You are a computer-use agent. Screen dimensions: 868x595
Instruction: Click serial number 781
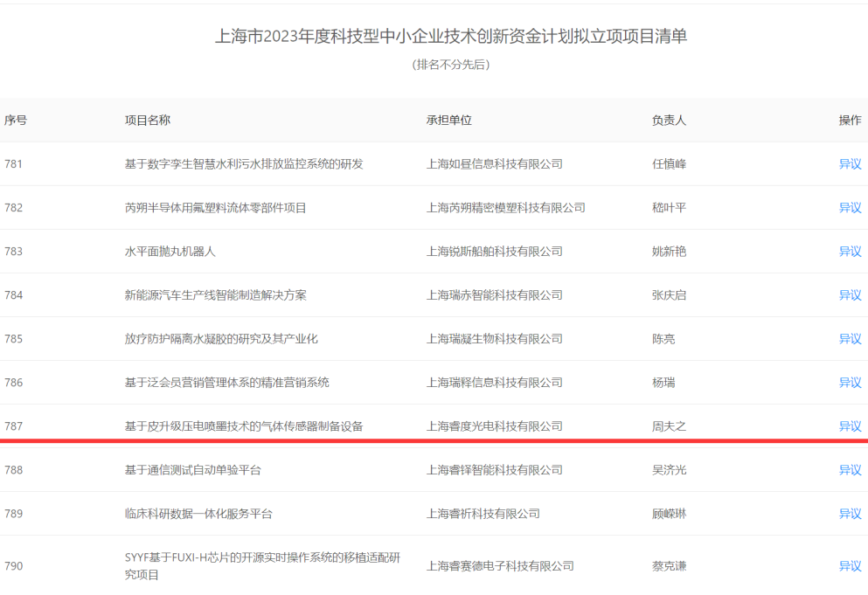[13, 164]
